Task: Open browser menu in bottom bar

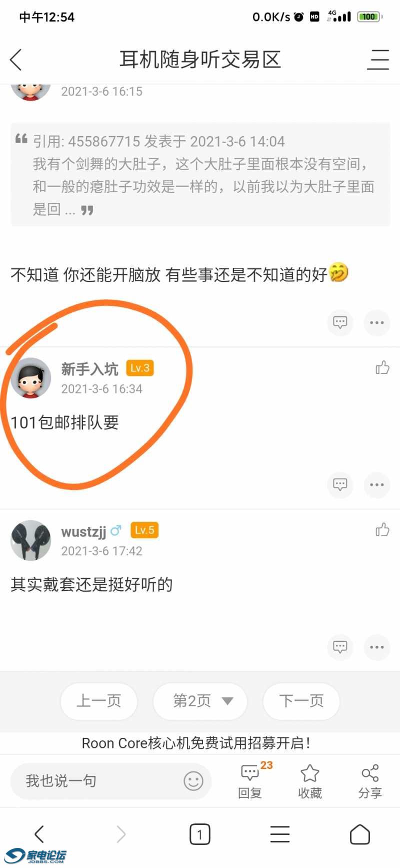Action: pos(280,834)
